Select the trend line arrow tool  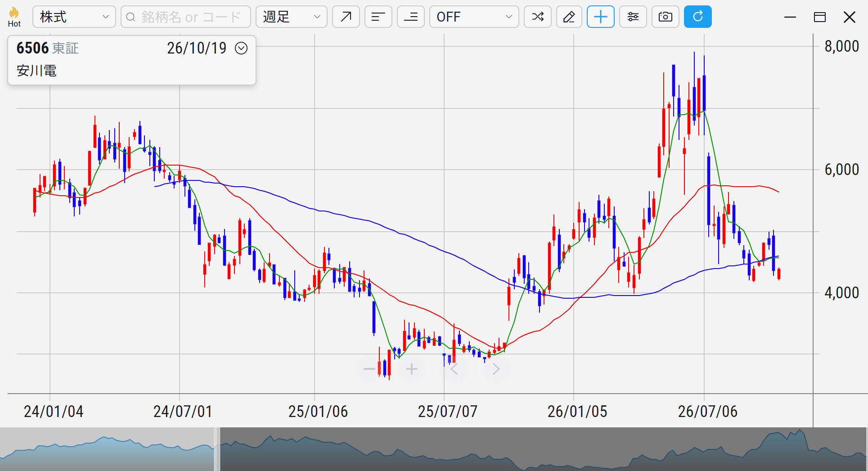[346, 17]
